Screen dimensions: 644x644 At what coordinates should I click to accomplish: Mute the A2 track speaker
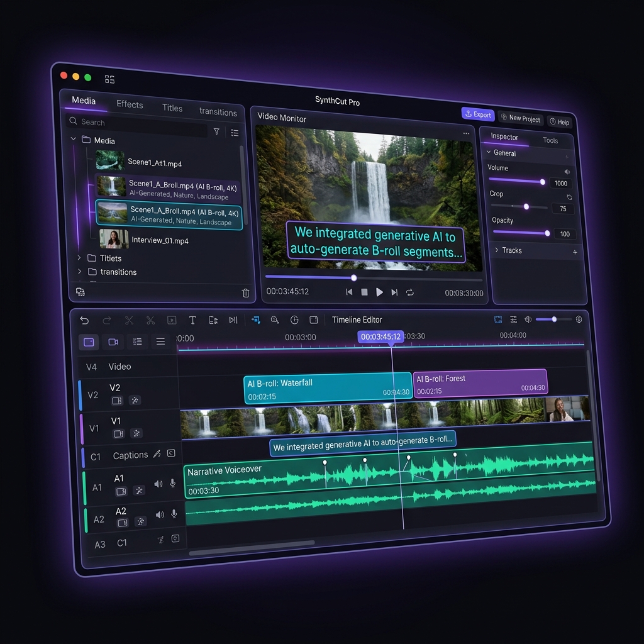coord(160,514)
